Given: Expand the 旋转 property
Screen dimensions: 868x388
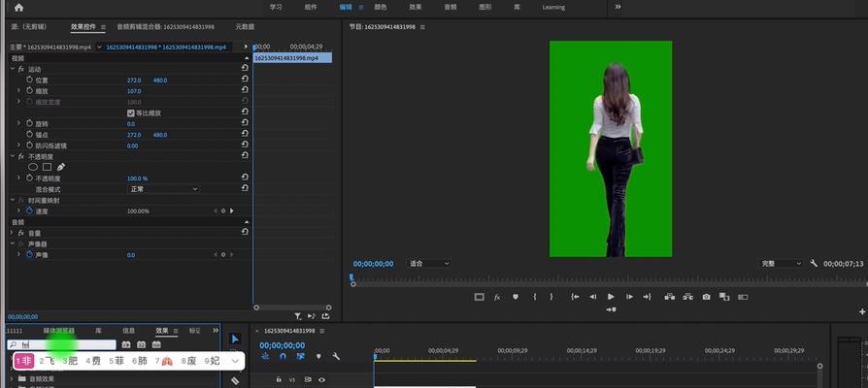Looking at the screenshot, I should pyautogui.click(x=18, y=123).
